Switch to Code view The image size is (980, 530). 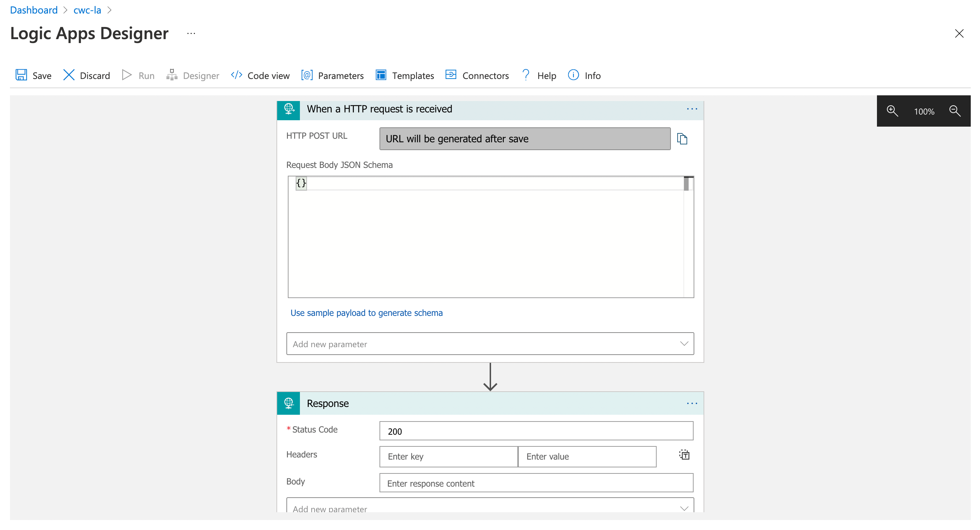[x=260, y=75]
